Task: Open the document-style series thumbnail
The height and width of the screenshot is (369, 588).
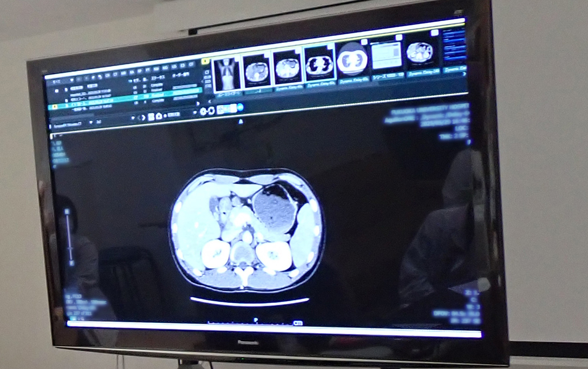Action: tap(386, 55)
